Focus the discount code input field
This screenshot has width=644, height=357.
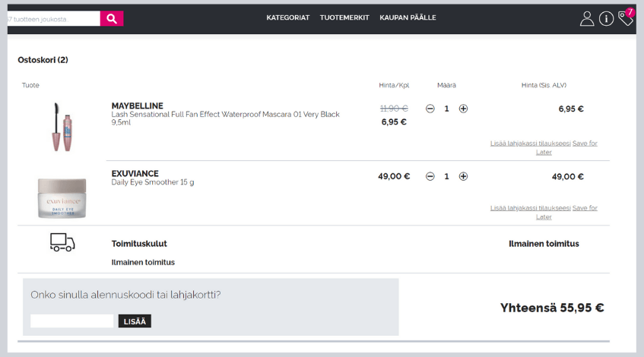click(72, 321)
